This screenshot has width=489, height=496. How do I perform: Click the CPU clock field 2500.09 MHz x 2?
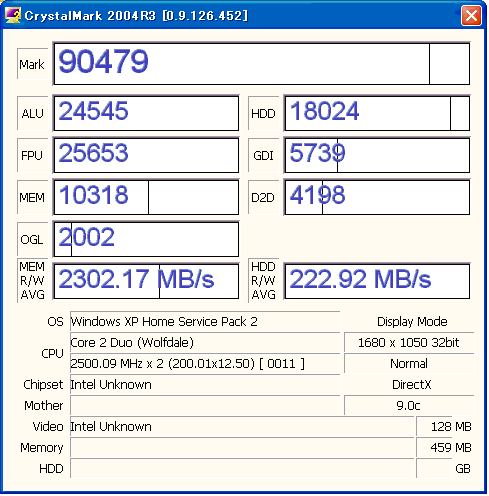[x=205, y=363]
